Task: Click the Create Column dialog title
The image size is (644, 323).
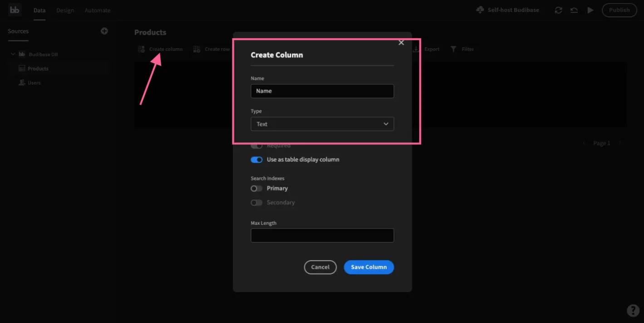Action: (277, 55)
